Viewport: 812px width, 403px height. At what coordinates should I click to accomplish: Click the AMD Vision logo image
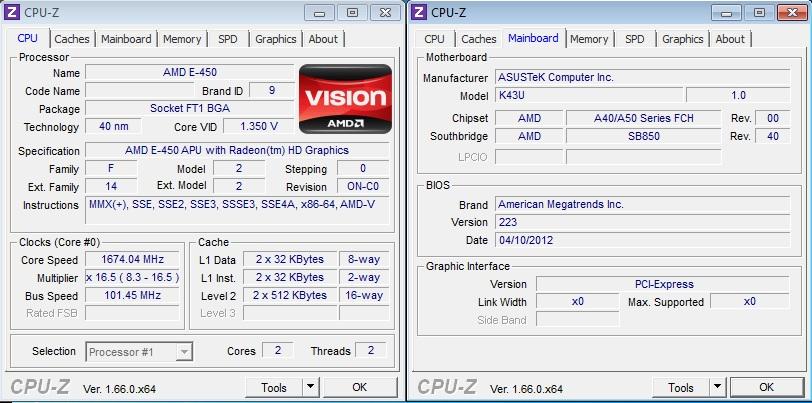[x=345, y=98]
